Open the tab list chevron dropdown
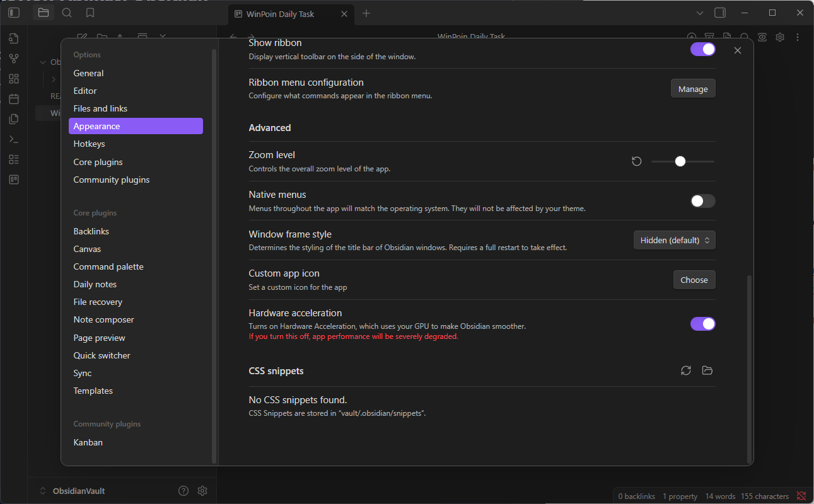814x504 pixels. (x=700, y=13)
